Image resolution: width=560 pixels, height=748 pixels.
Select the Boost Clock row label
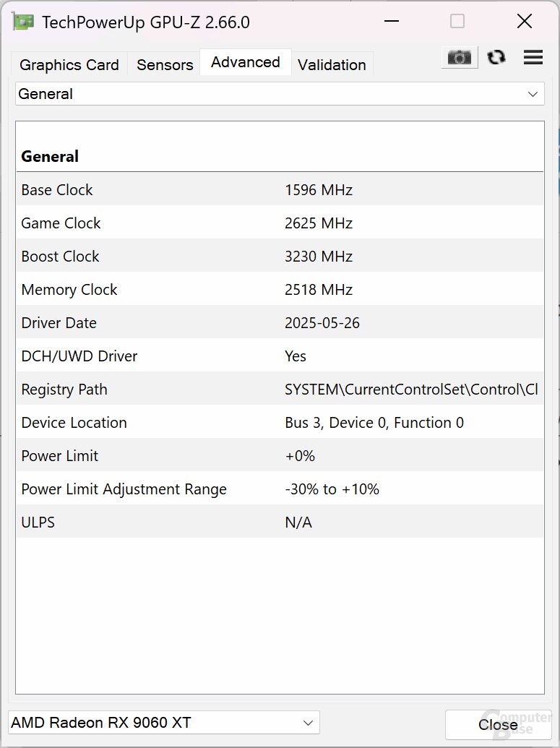click(60, 257)
